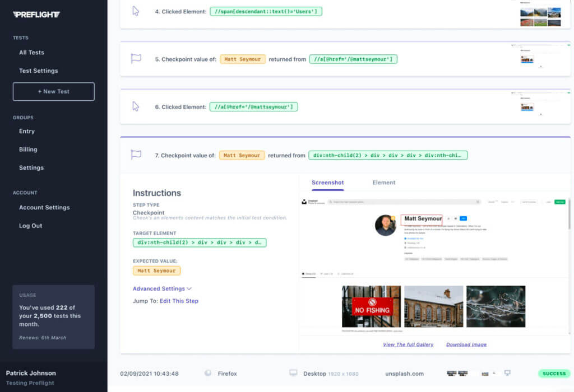
Task: Click the flag icon on step 7
Action: click(136, 155)
